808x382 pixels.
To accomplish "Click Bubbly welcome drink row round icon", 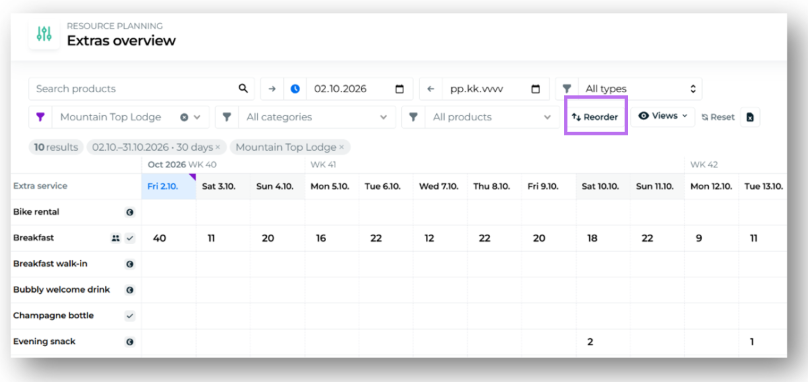I will [130, 290].
